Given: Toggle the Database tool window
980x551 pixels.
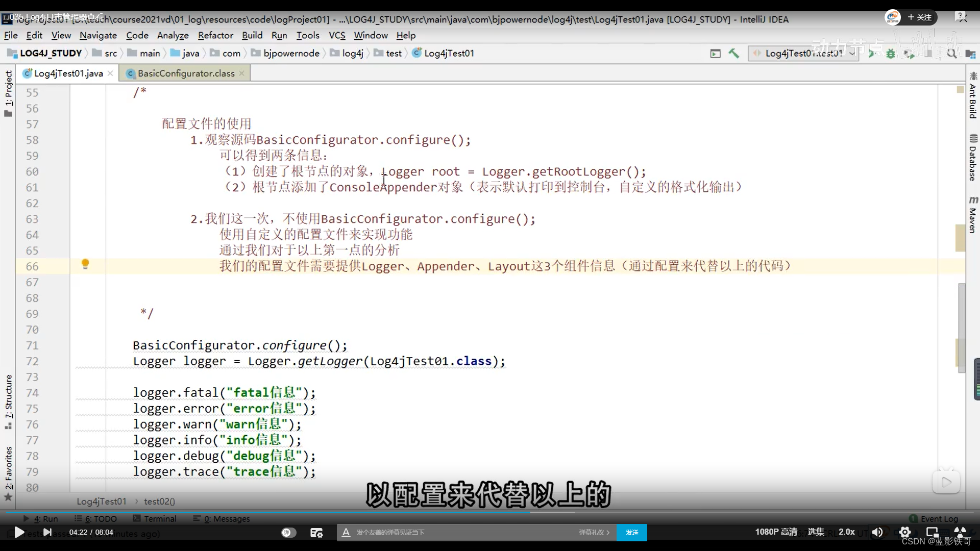Looking at the screenshot, I should point(973,157).
